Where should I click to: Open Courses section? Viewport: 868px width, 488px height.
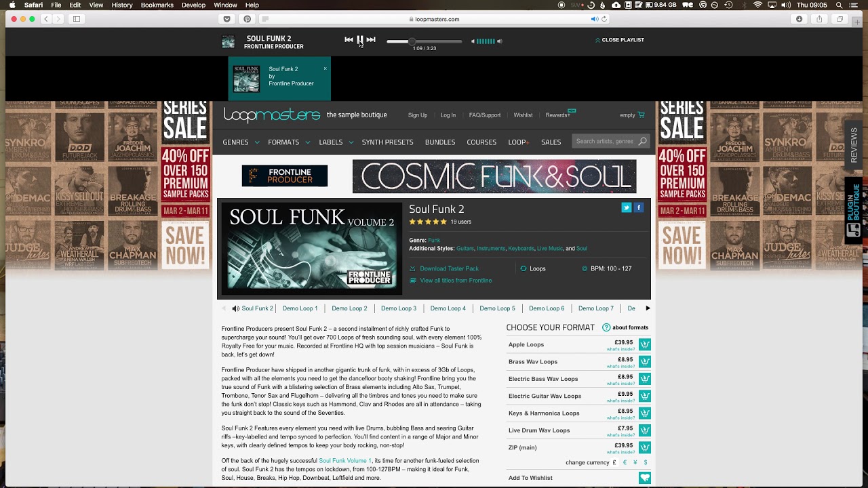click(481, 142)
